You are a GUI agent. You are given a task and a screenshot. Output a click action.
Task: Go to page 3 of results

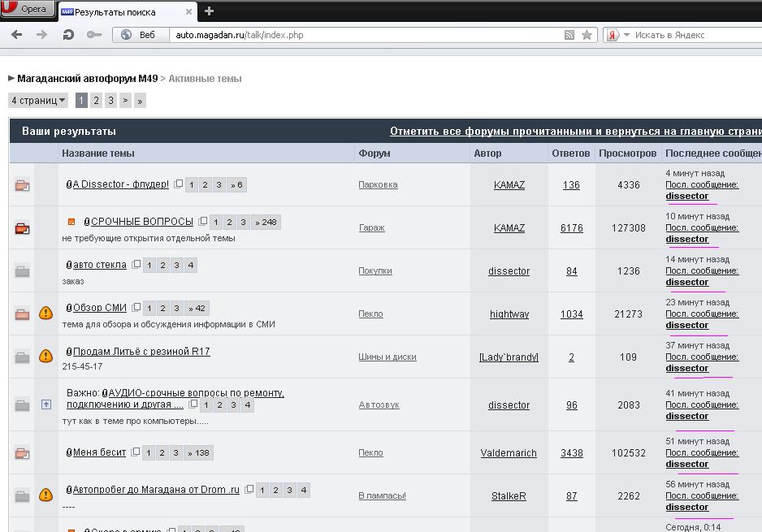110,101
